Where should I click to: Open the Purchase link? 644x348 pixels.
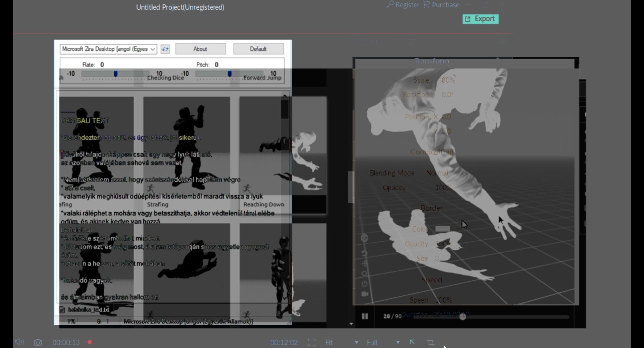coord(441,5)
